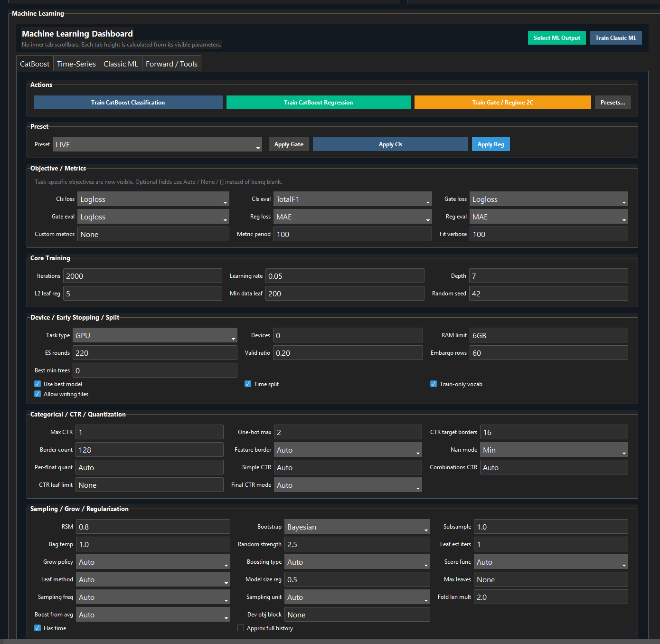Open the Reg eval dropdown
The width and height of the screenshot is (660, 644).
point(549,217)
